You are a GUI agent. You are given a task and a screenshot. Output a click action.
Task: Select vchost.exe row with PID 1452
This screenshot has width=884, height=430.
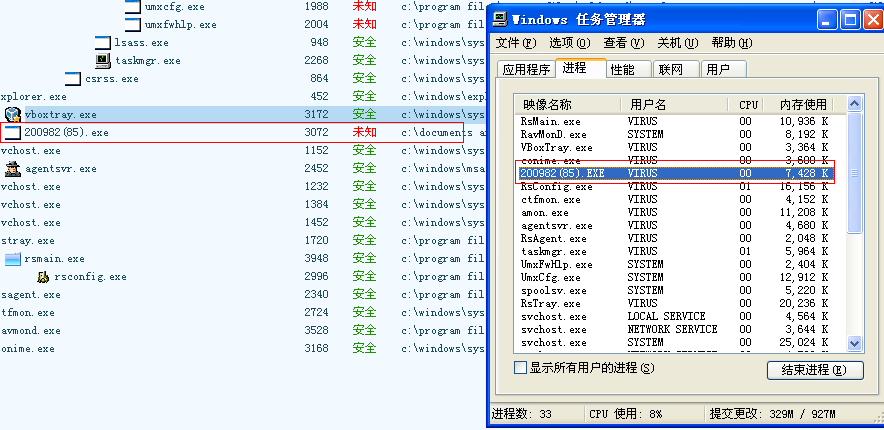tap(242, 223)
